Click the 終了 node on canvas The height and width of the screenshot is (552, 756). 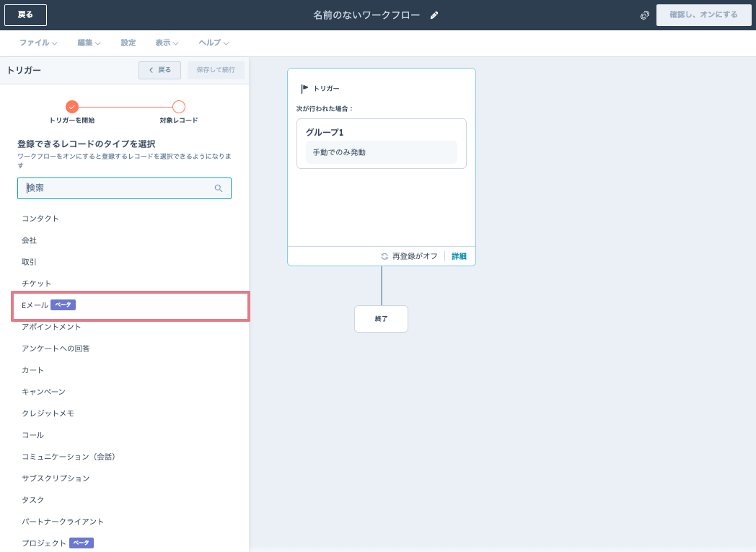[x=381, y=319]
